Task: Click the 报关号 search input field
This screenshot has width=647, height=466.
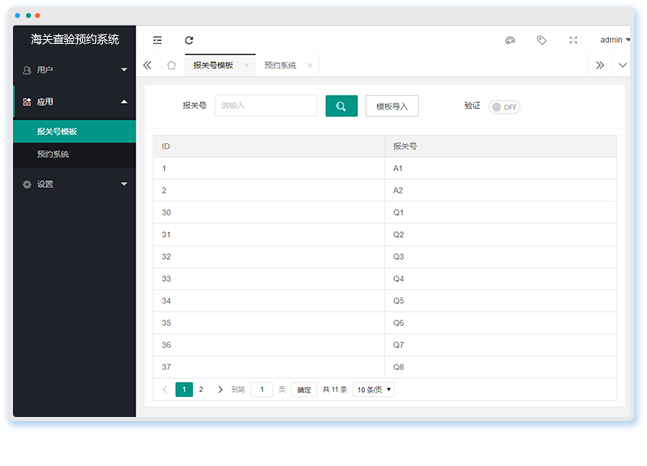Action: click(266, 106)
